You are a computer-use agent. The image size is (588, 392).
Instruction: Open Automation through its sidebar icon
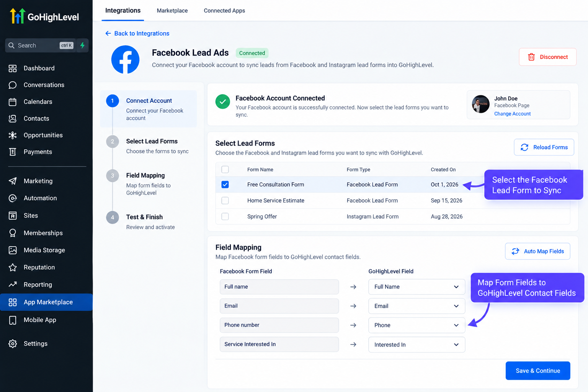13,198
